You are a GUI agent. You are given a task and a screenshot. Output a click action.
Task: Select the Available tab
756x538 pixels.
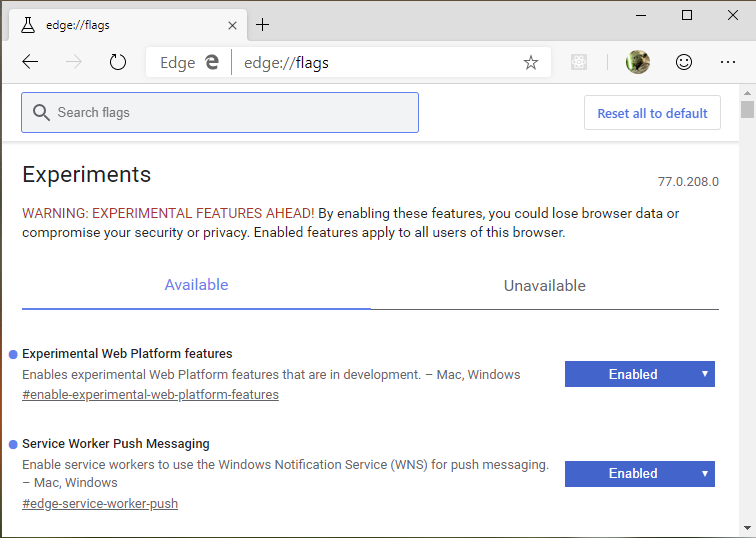[196, 285]
